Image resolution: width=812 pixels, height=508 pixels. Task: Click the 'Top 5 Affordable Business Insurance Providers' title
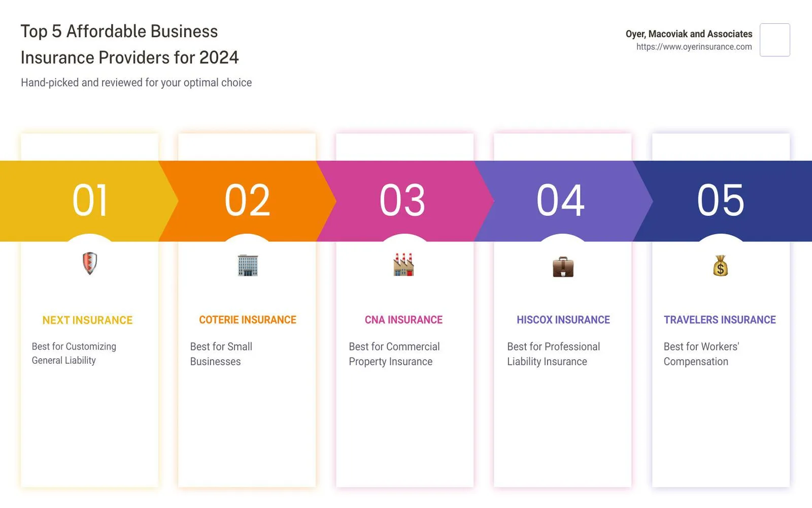[129, 44]
